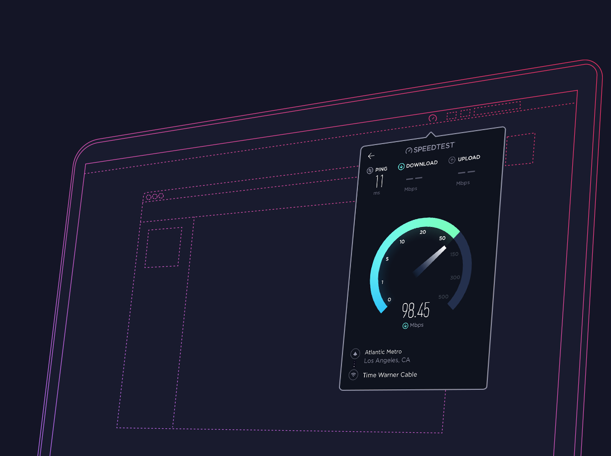Click the dotted square thumbnail in background sidebar
611x456 pixels.
pos(163,247)
